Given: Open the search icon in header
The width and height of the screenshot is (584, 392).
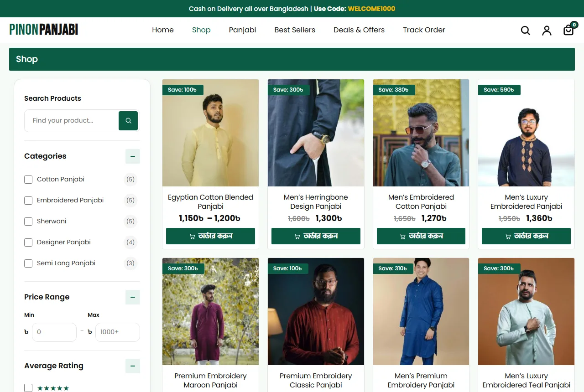Looking at the screenshot, I should [526, 31].
